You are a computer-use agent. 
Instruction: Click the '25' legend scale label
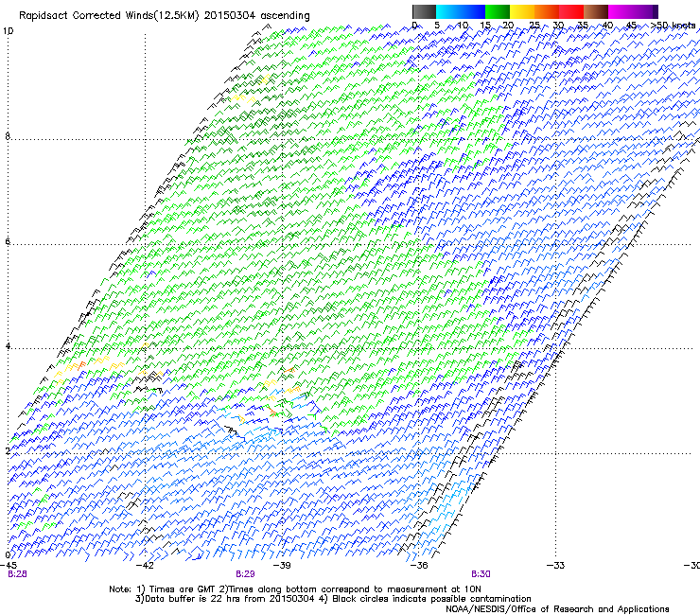534,26
